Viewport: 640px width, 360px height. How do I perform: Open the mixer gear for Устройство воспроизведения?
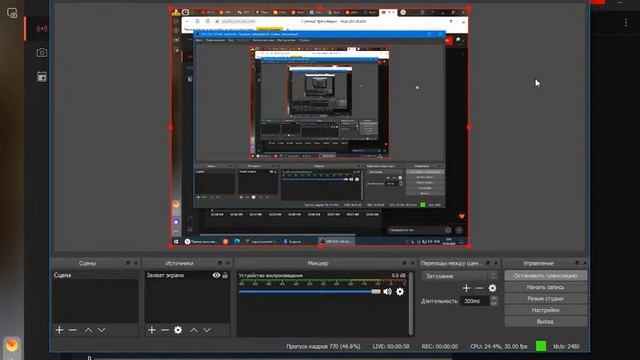[x=400, y=291]
